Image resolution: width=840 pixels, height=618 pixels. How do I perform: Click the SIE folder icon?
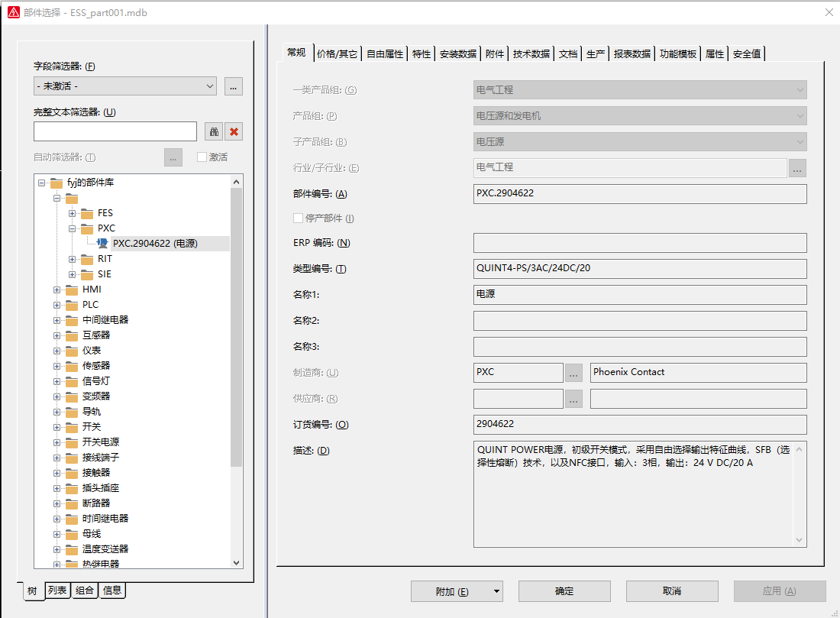coord(87,274)
